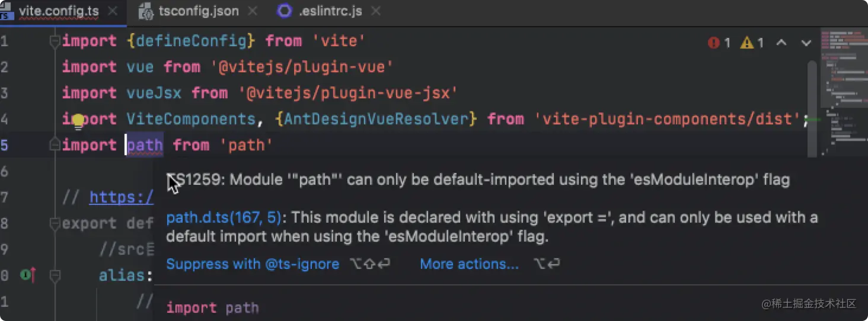Click the gutter implements icon beside alias
The height and width of the screenshot is (321, 868).
pyautogui.click(x=28, y=275)
